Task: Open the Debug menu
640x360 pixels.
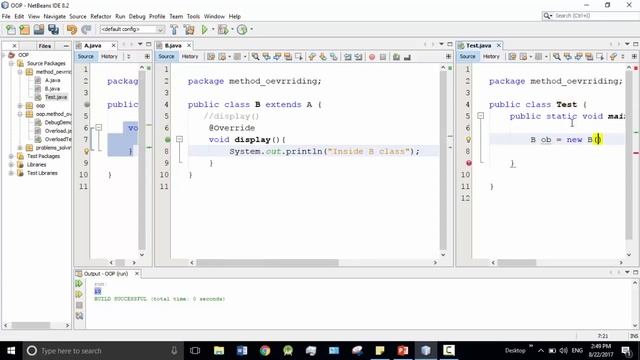Action: (x=137, y=16)
